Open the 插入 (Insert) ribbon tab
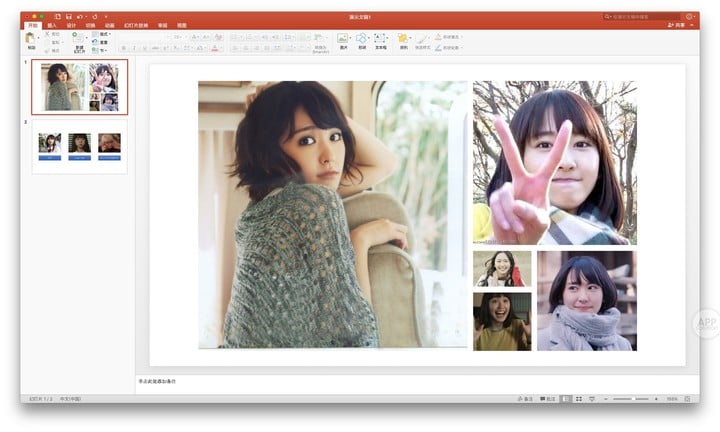Viewport: 720px width, 432px height. click(x=52, y=25)
